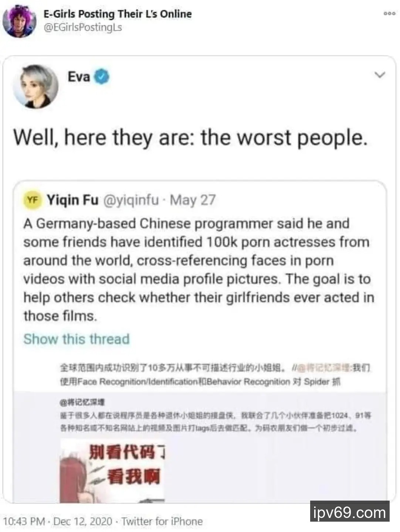
Task: Open the @EGirlsPostingLs handle
Action: click(x=83, y=28)
